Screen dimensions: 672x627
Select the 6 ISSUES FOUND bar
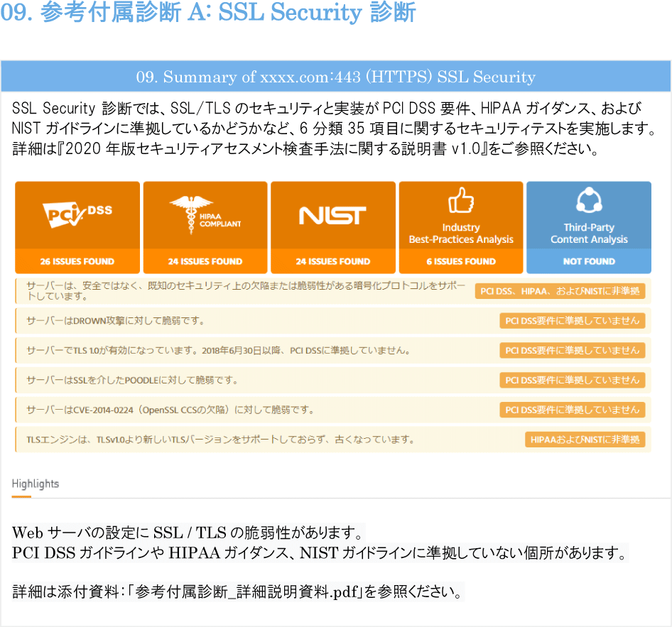pyautogui.click(x=461, y=261)
